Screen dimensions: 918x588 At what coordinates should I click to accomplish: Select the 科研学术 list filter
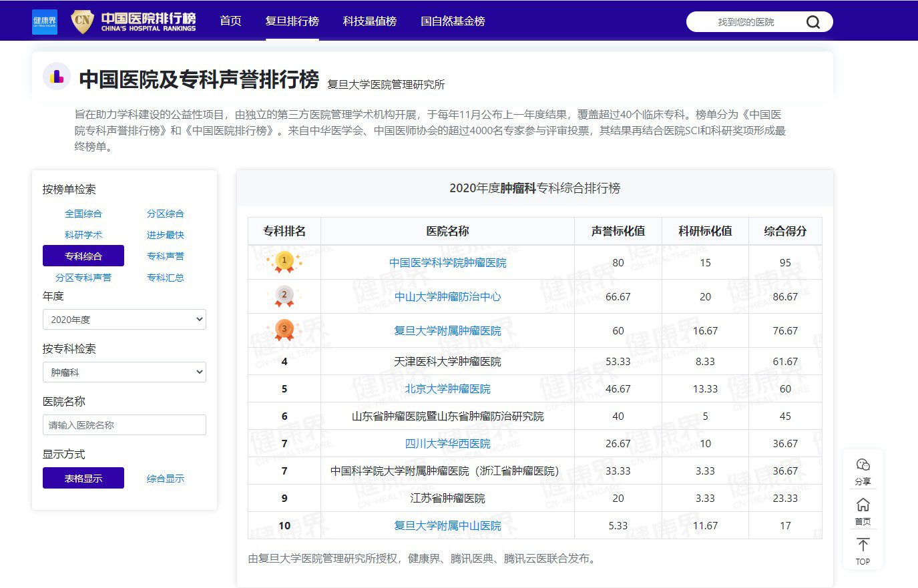(83, 235)
